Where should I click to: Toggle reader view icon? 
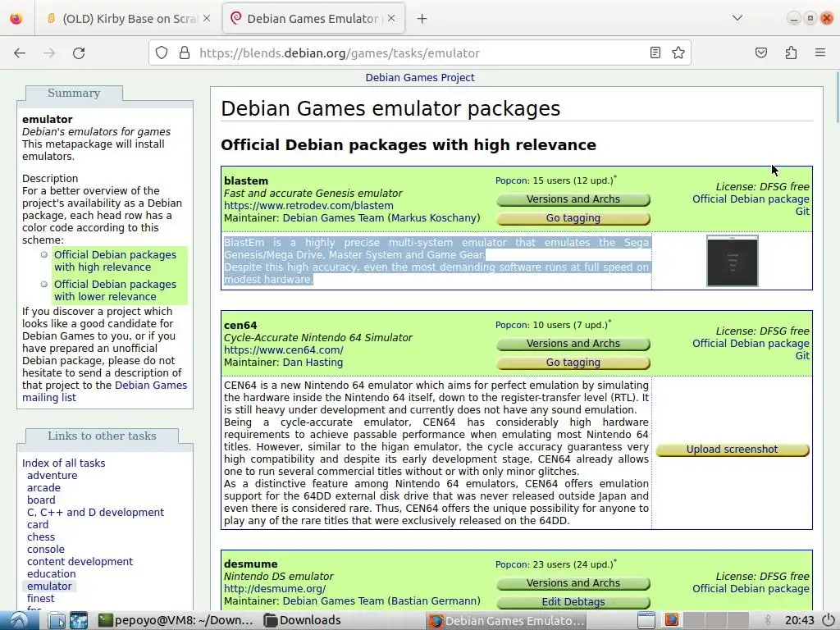click(x=655, y=52)
